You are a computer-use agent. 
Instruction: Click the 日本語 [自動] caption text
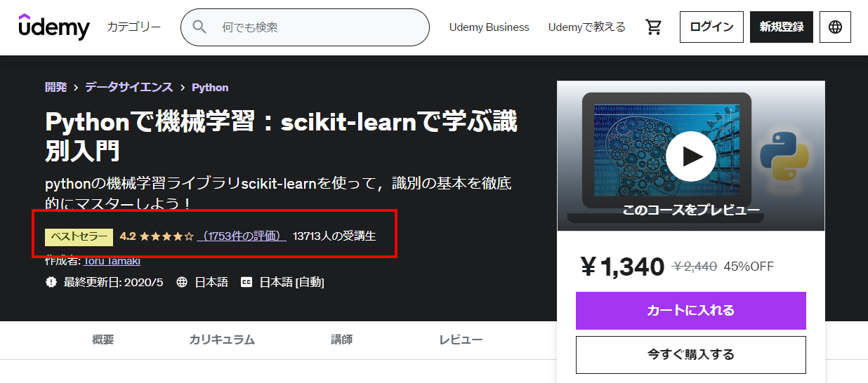(x=292, y=282)
